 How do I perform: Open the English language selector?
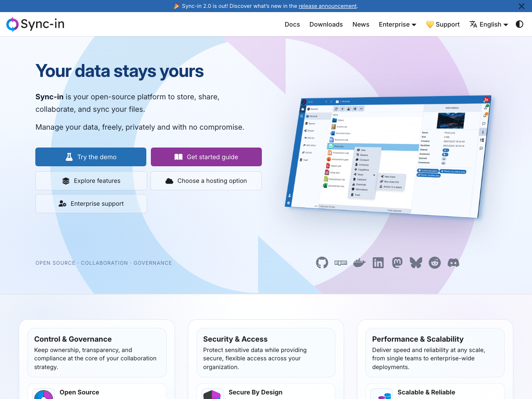(488, 24)
